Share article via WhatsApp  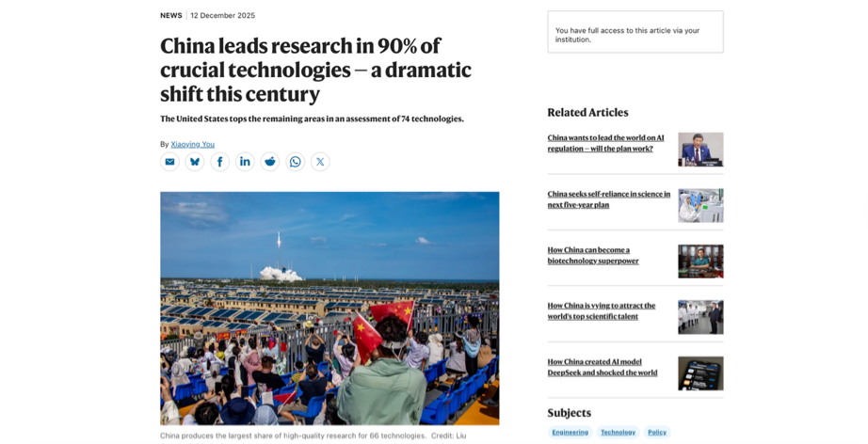click(x=296, y=162)
